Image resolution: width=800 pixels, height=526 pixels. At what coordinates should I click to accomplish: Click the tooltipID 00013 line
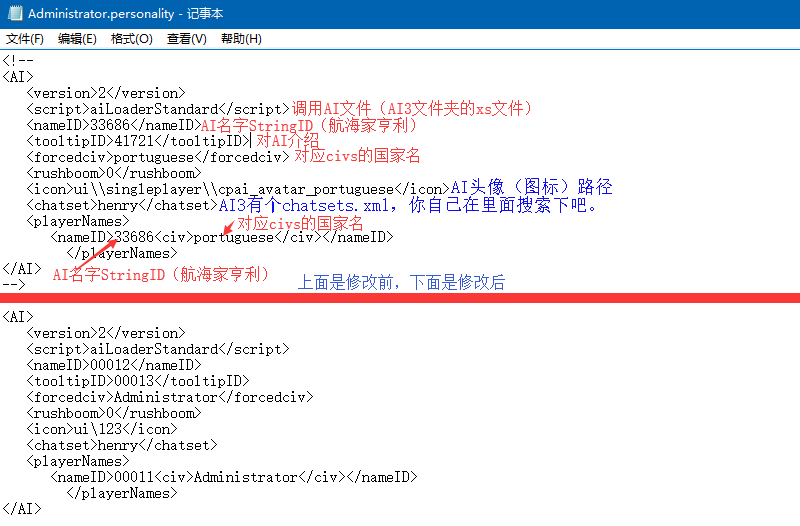coord(138,381)
